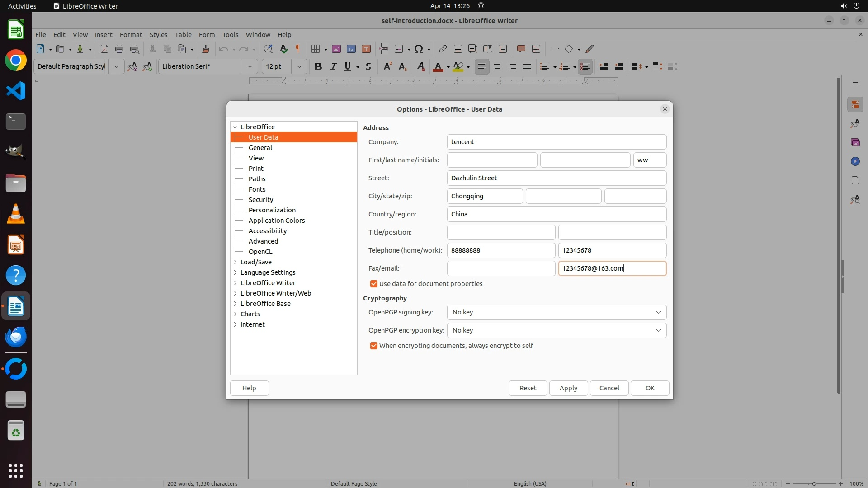Toggle always encrypt to self checkbox
Screen dimensions: 868x488
coord(373,346)
